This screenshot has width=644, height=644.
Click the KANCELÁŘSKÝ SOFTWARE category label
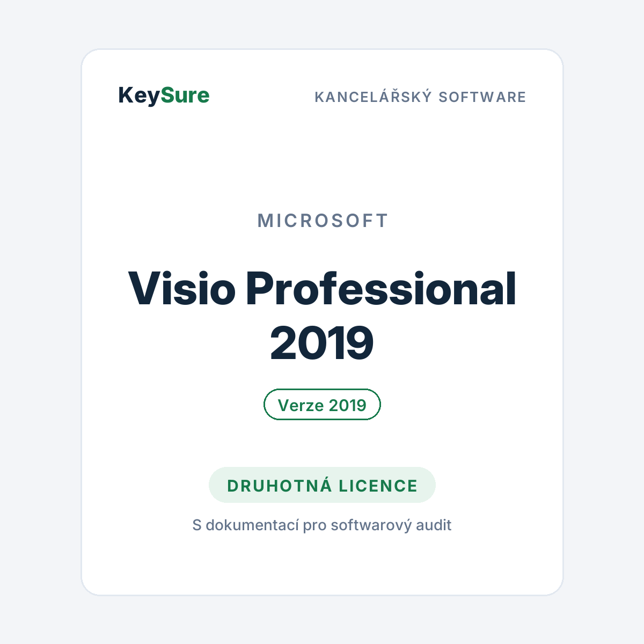pyautogui.click(x=420, y=97)
